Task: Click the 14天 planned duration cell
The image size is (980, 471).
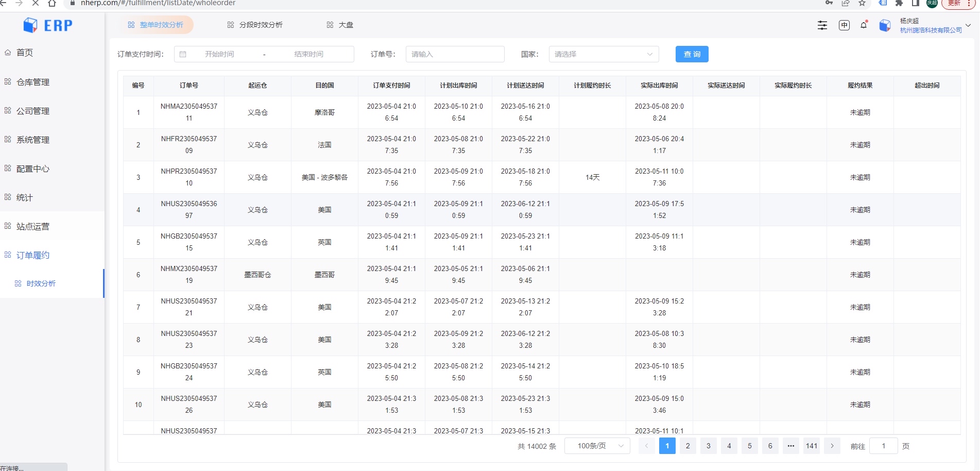Action: coord(592,177)
